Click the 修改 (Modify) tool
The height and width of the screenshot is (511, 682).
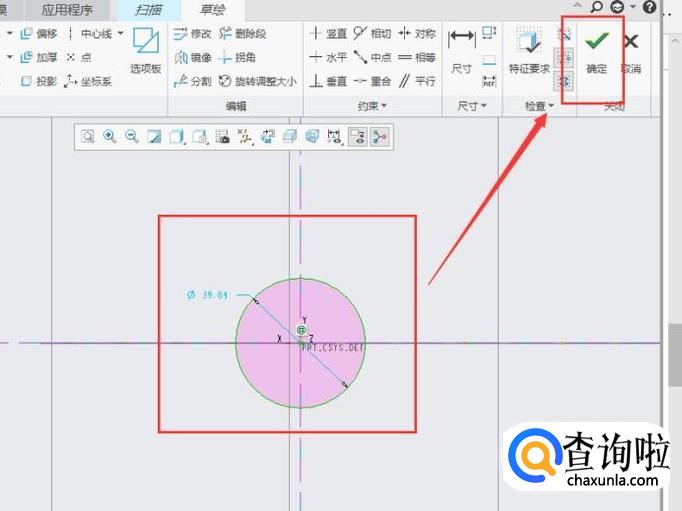tap(192, 33)
